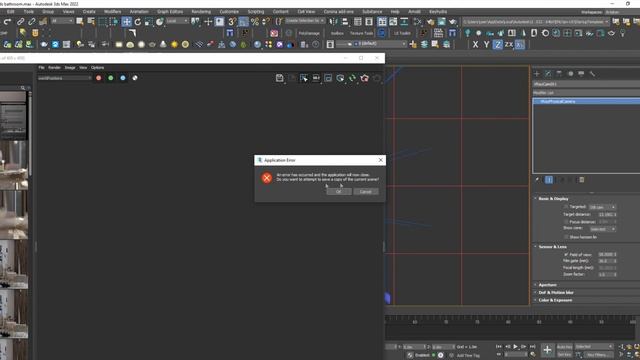
Task: Toggle the Show horizon line checkbox
Action: click(x=566, y=237)
